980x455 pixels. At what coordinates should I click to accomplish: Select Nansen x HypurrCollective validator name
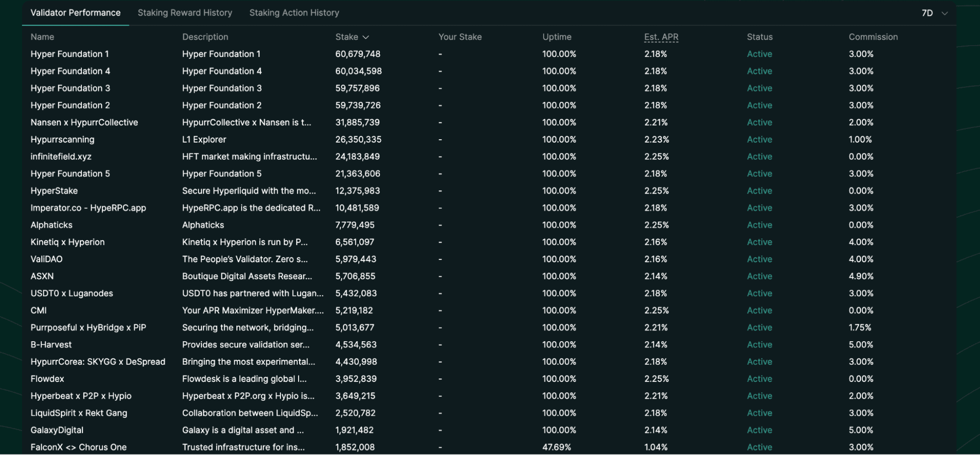coord(84,123)
